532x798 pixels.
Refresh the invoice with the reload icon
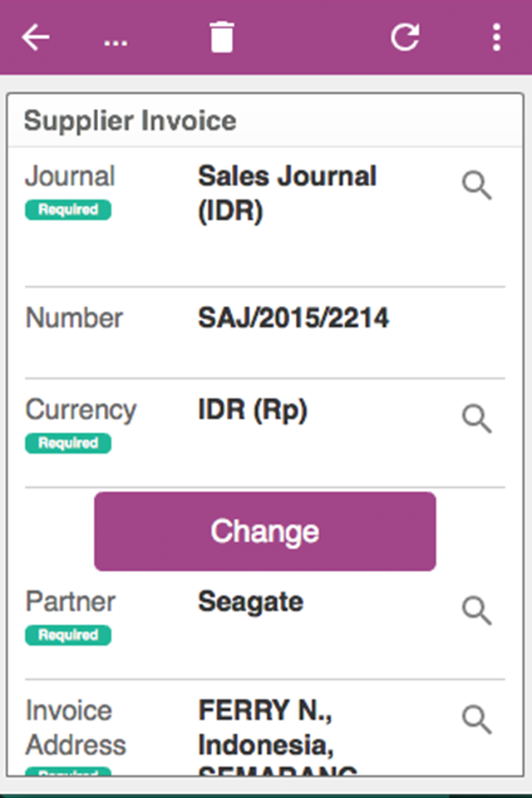point(406,37)
